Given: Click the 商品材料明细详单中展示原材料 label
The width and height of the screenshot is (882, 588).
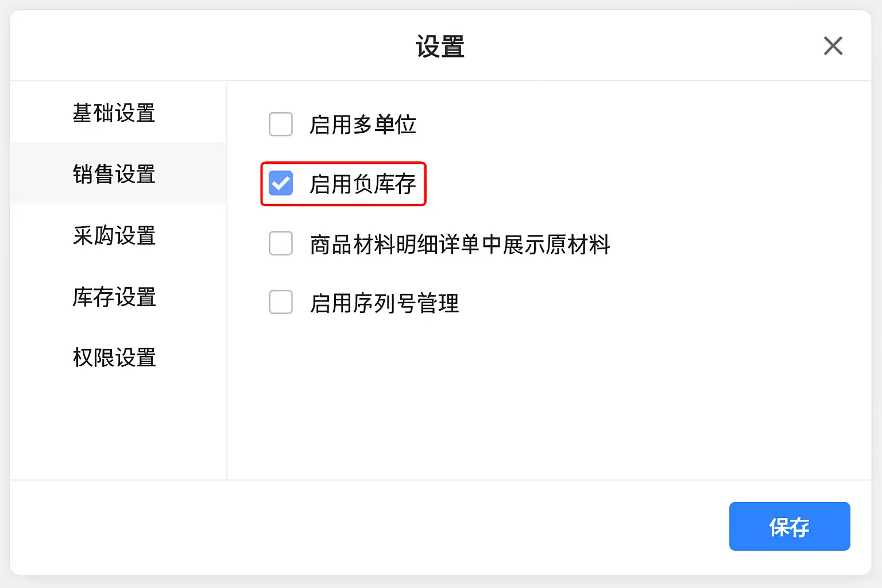Looking at the screenshot, I should pyautogui.click(x=459, y=244).
